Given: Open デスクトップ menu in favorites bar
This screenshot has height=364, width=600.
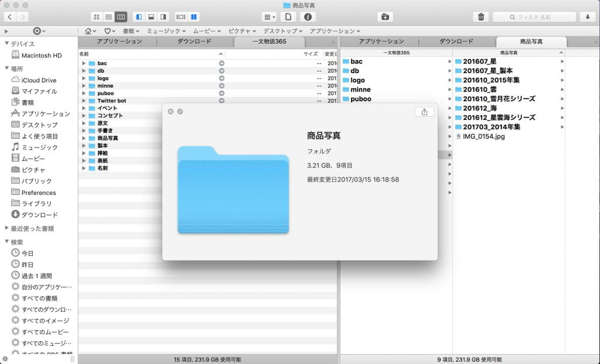Looking at the screenshot, I should click(x=283, y=31).
